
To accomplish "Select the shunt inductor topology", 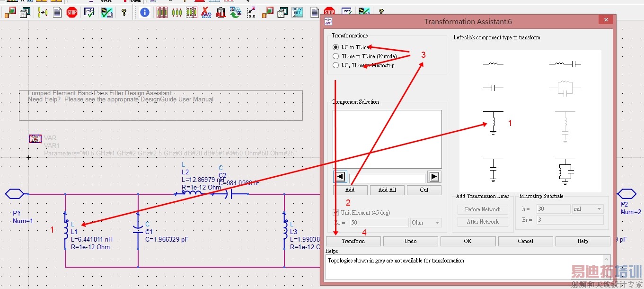I will [x=493, y=123].
